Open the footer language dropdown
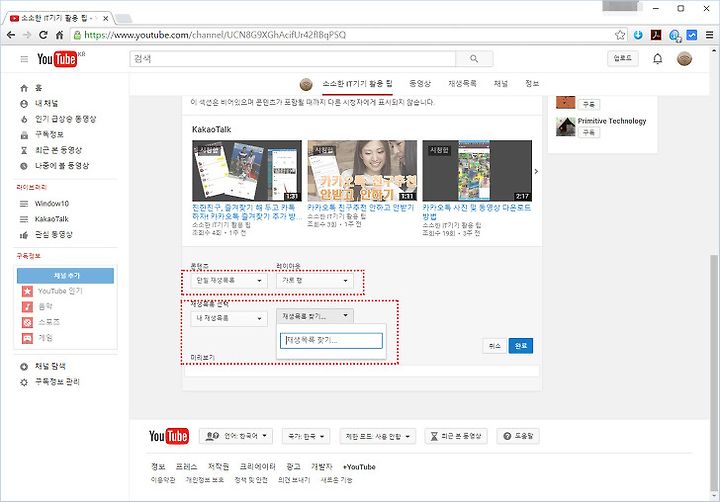 (x=236, y=436)
